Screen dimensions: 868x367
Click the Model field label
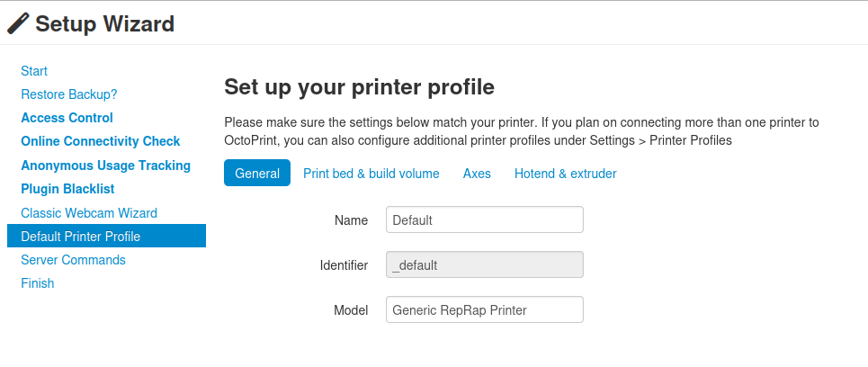[351, 310]
